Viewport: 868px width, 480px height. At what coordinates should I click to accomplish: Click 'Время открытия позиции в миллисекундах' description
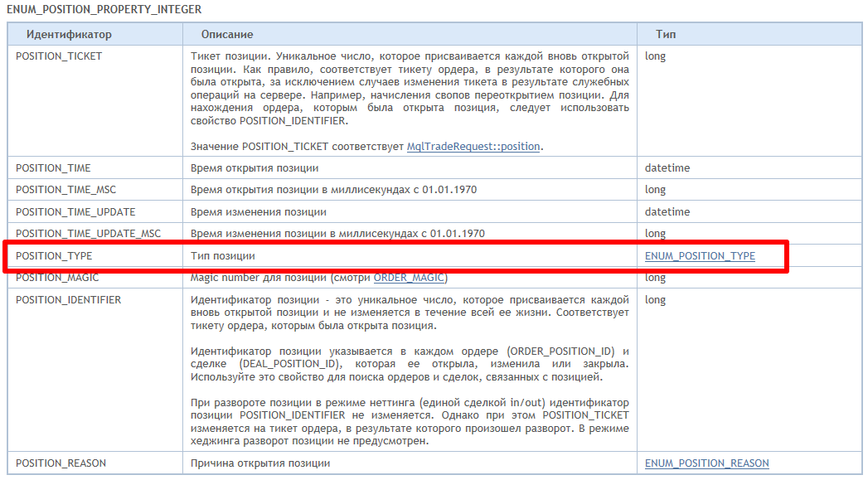coord(334,190)
